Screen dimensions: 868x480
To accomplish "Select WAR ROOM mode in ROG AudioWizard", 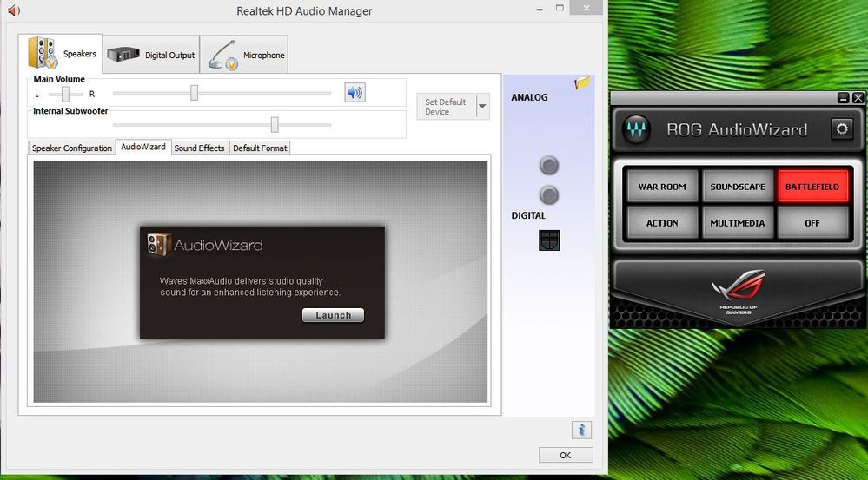I will pos(662,187).
